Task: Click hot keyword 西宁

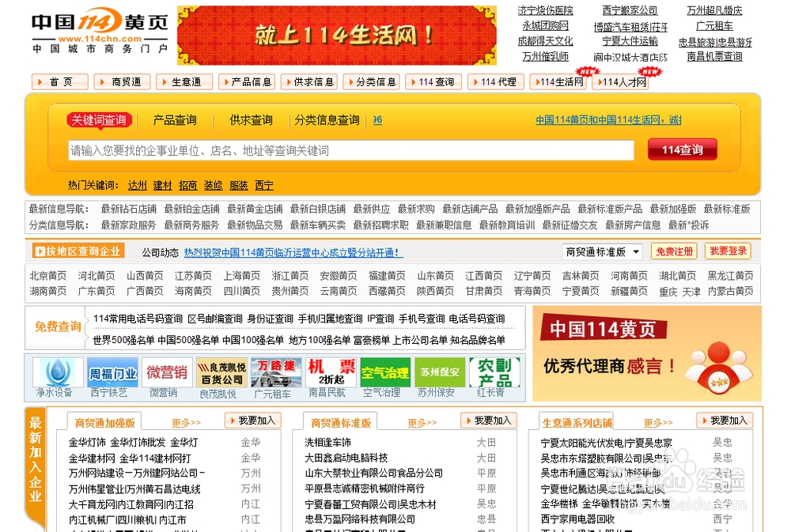Action: 264,186
